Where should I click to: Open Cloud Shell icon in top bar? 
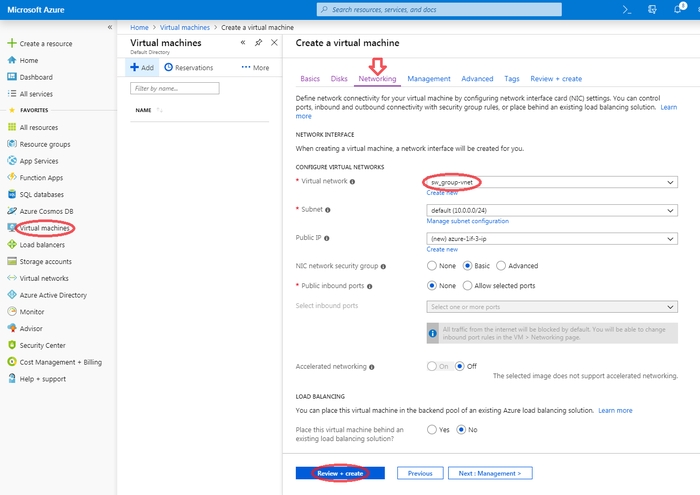(627, 10)
